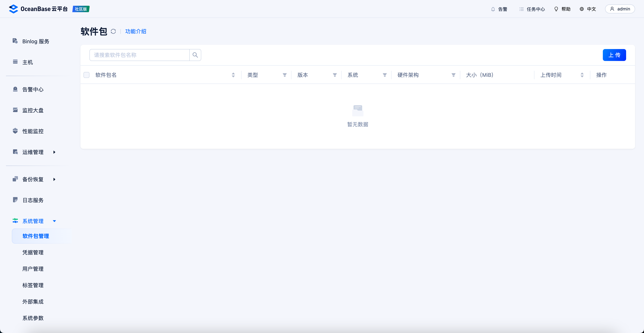The height and width of the screenshot is (333, 644).
Task: Collapse the 系统管理 submenu arrow
Action: coord(54,221)
